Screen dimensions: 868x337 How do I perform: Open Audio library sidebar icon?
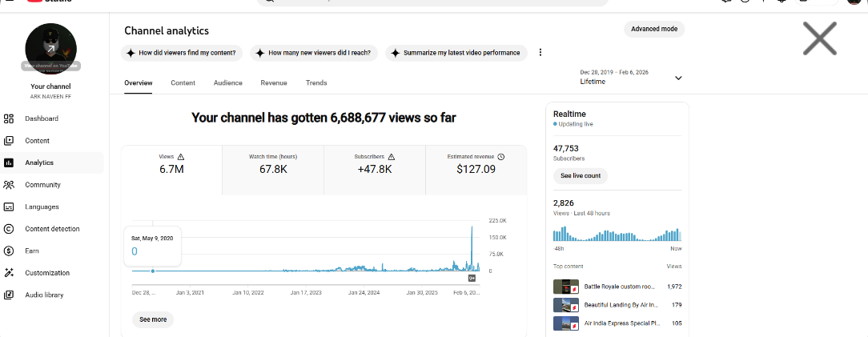[x=9, y=295]
